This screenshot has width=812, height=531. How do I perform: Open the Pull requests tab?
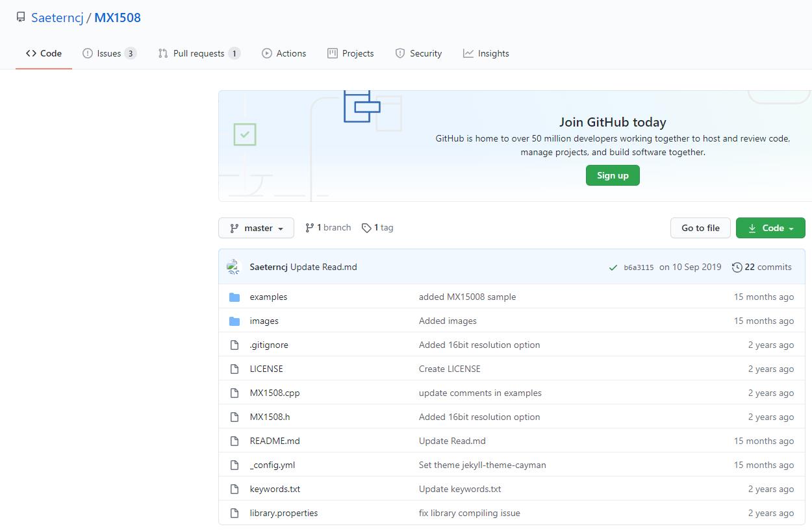(199, 53)
